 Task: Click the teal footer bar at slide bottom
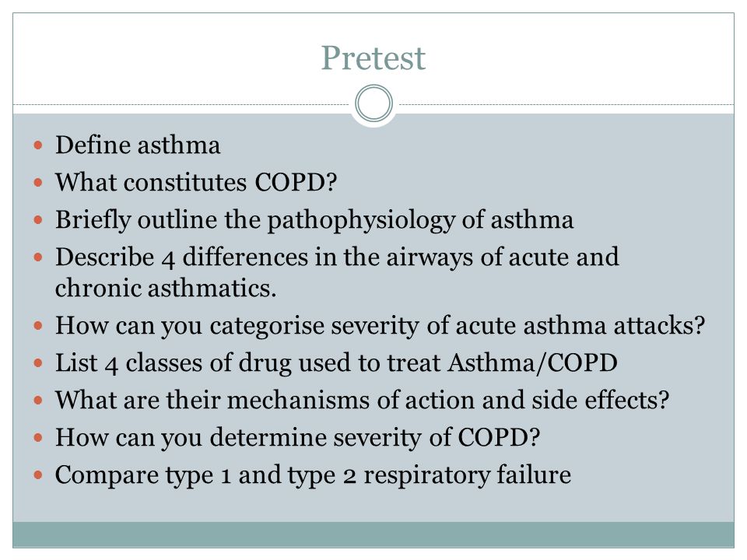(x=373, y=534)
